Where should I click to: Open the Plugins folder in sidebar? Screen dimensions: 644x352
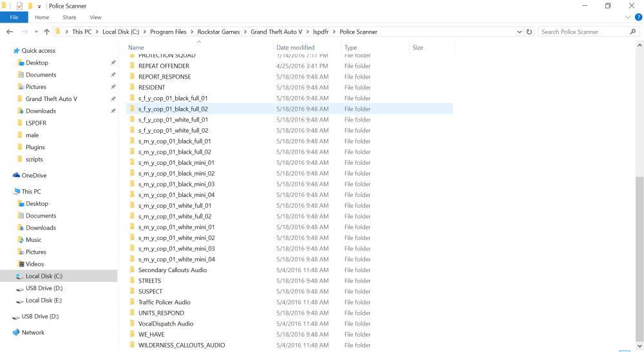click(35, 147)
